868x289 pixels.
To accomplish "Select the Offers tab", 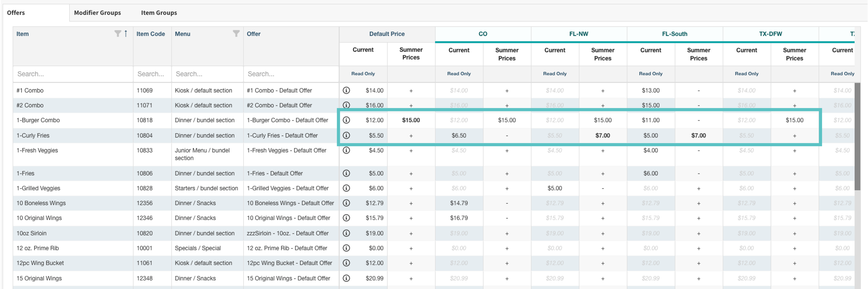I will 16,13.
